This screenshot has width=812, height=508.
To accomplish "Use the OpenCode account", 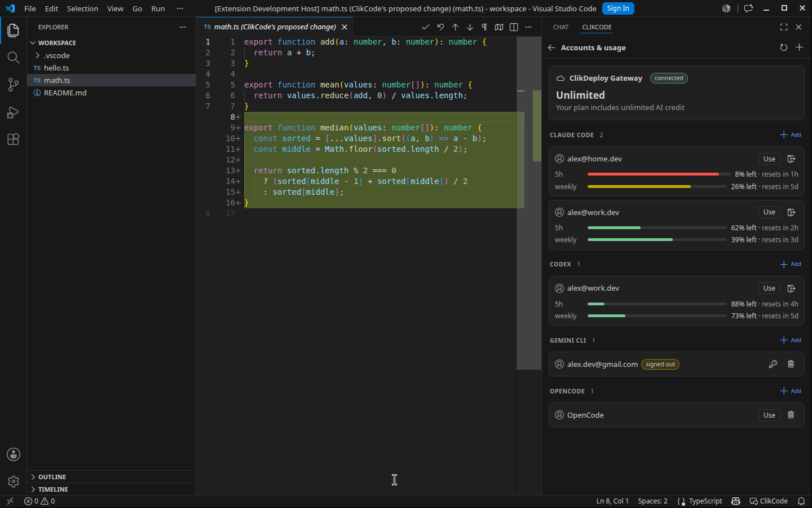I will pos(769,415).
